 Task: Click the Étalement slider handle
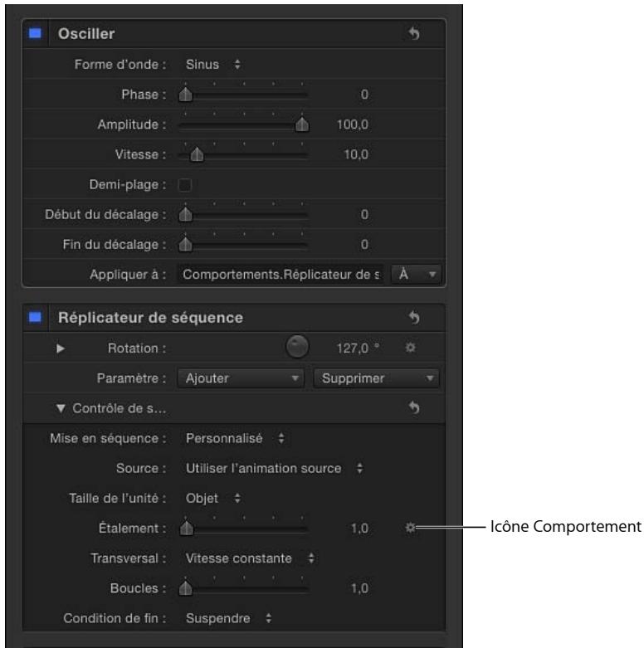click(x=187, y=528)
